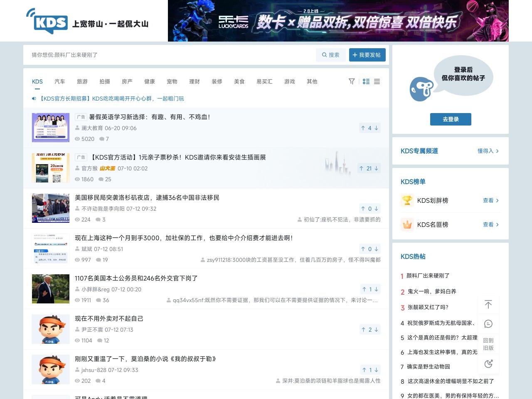Click the 去登录 button

pos(451,119)
